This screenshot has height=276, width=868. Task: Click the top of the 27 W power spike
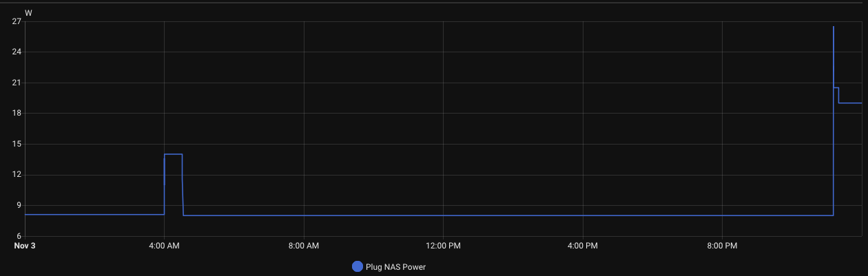pyautogui.click(x=834, y=27)
